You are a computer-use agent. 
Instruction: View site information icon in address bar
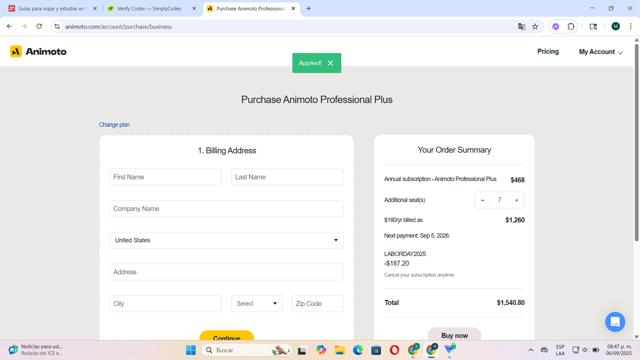pos(57,27)
